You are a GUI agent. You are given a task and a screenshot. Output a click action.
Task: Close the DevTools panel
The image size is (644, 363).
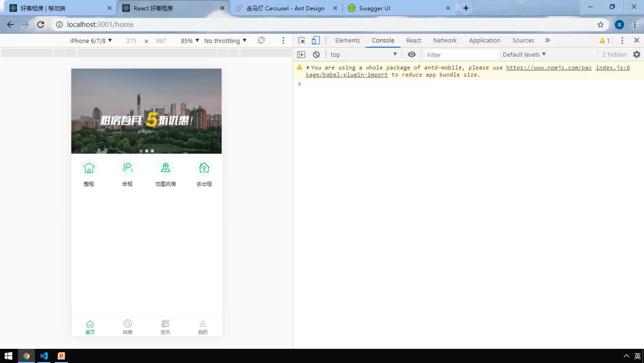click(636, 40)
